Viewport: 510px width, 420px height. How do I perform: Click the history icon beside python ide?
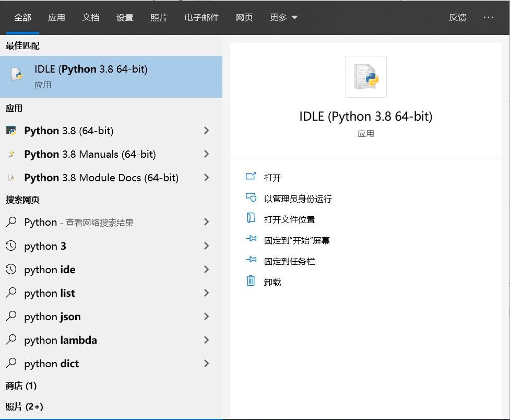tap(11, 269)
